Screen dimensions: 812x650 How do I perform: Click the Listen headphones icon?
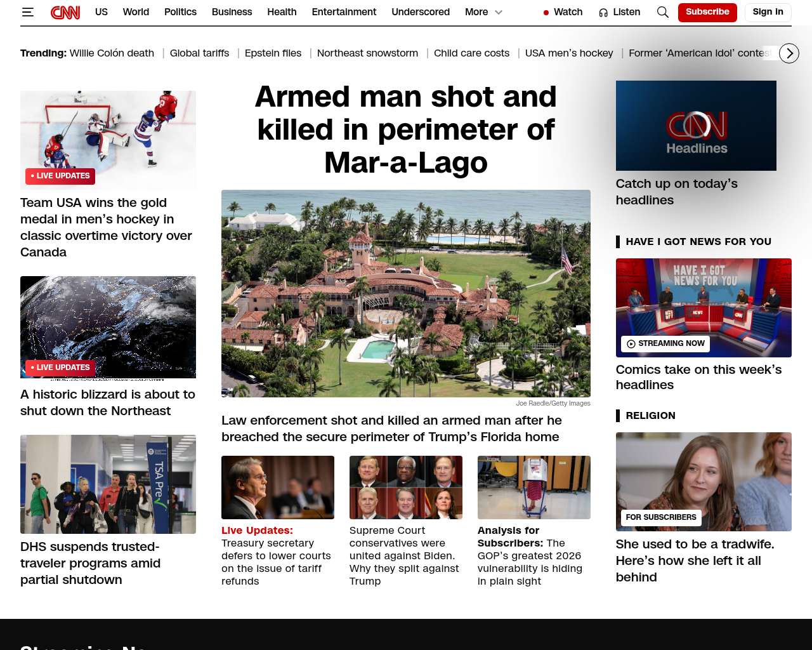603,13
